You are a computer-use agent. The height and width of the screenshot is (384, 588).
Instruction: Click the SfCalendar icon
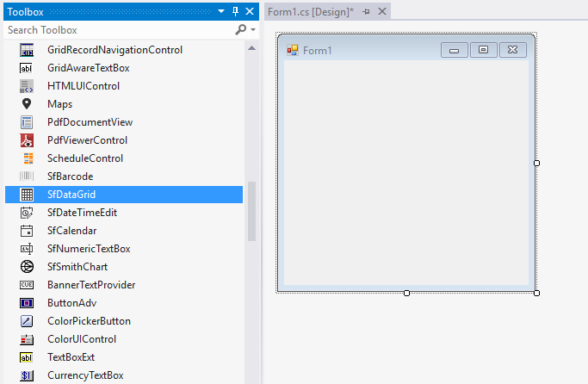pos(27,231)
